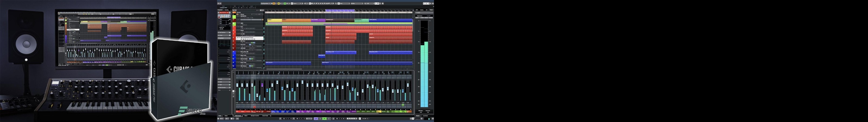This screenshot has width=868, height=122.
Task: Click the yellow M mute state button in toolbar
Action: coord(279,3)
